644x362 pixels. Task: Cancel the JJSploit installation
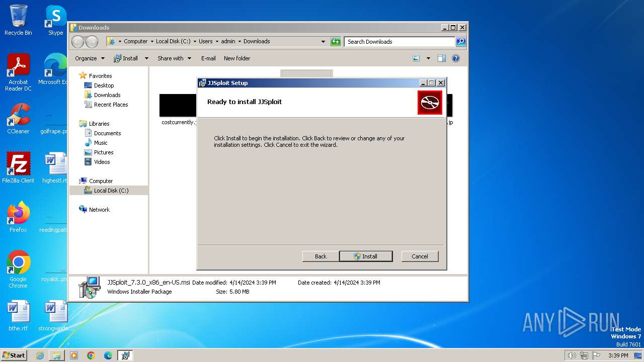tap(420, 256)
